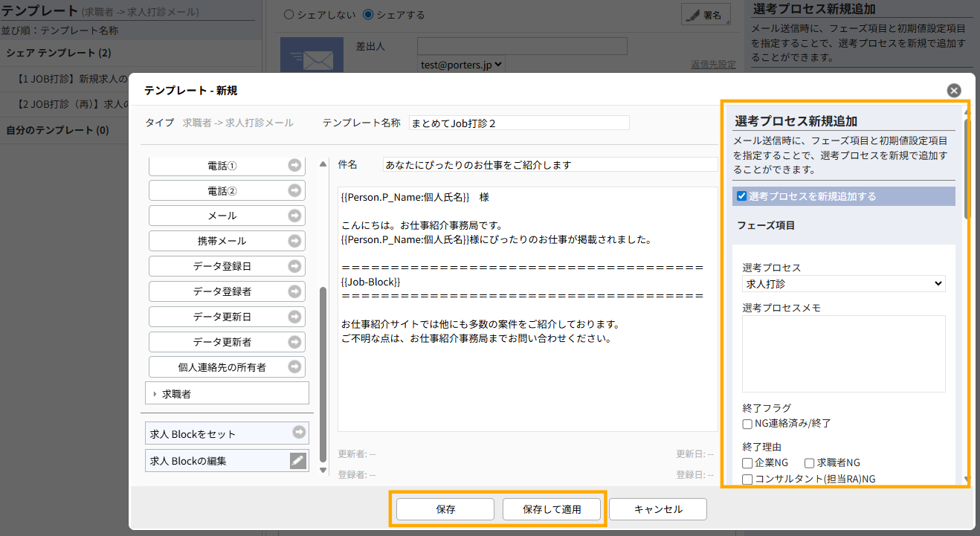Check the NG連絡済み/終了 checkbox
The image size is (980, 536).
[747, 424]
